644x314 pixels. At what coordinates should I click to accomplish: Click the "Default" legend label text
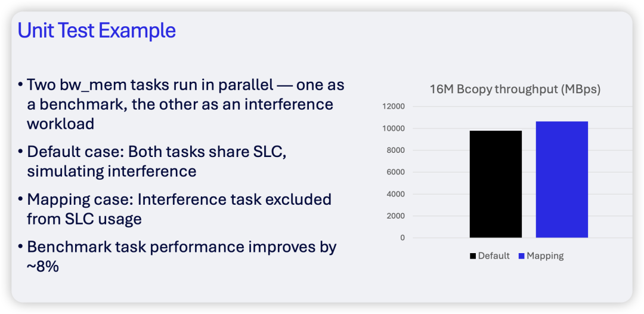tap(494, 256)
